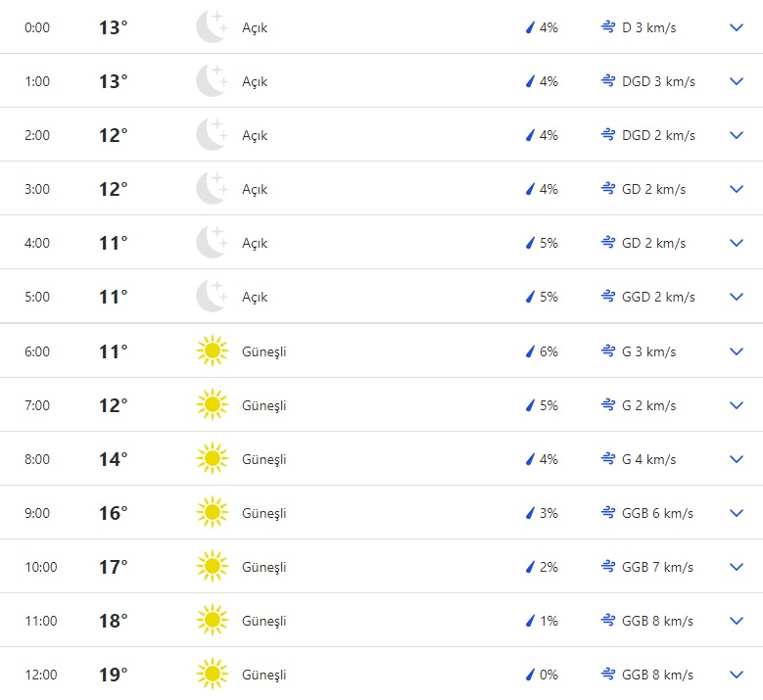Click the raindrop icon beside 6% precipitation
The height and width of the screenshot is (700, 763).
pos(530,351)
